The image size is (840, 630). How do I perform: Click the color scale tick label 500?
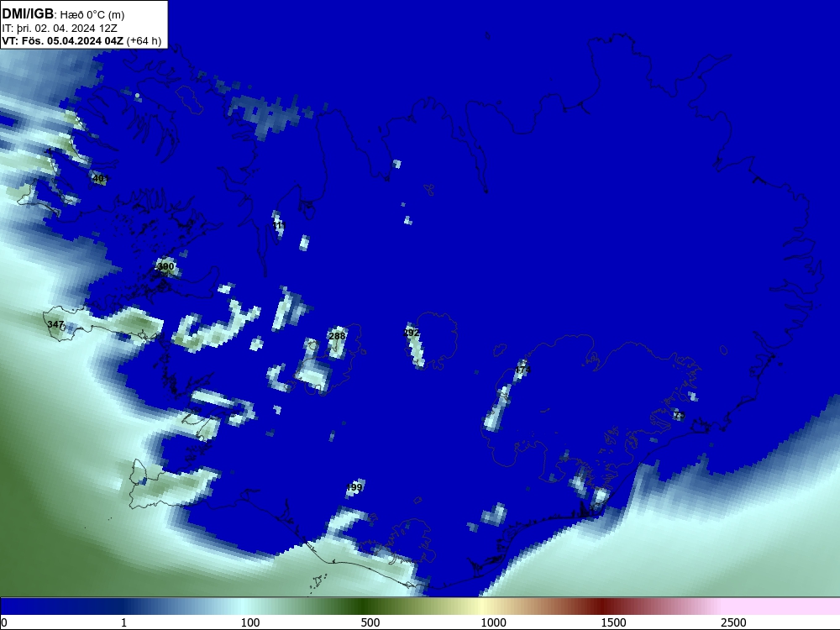[x=370, y=622]
